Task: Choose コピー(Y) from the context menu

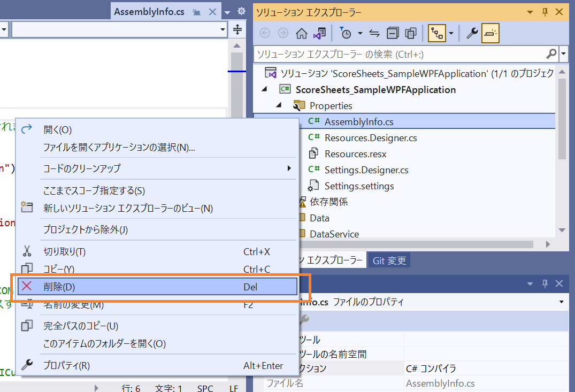Action: (x=157, y=269)
